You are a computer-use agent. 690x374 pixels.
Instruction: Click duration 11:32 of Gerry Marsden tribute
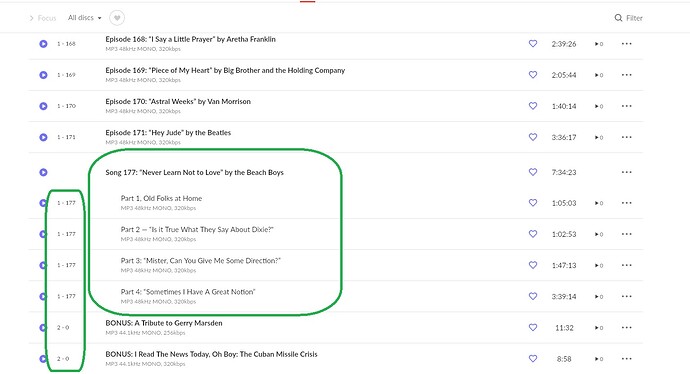click(564, 328)
